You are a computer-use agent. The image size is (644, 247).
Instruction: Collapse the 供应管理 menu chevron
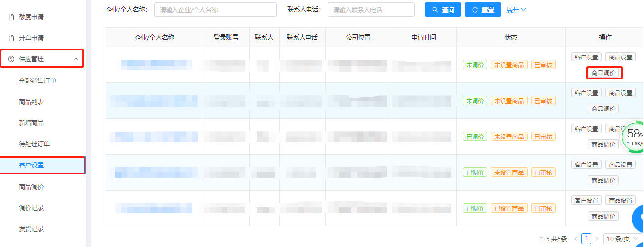click(76, 59)
